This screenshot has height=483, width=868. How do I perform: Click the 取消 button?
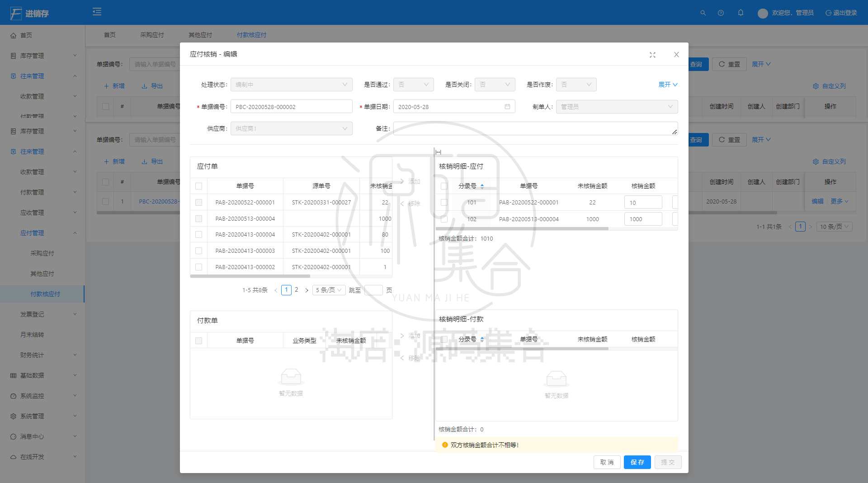(607, 462)
